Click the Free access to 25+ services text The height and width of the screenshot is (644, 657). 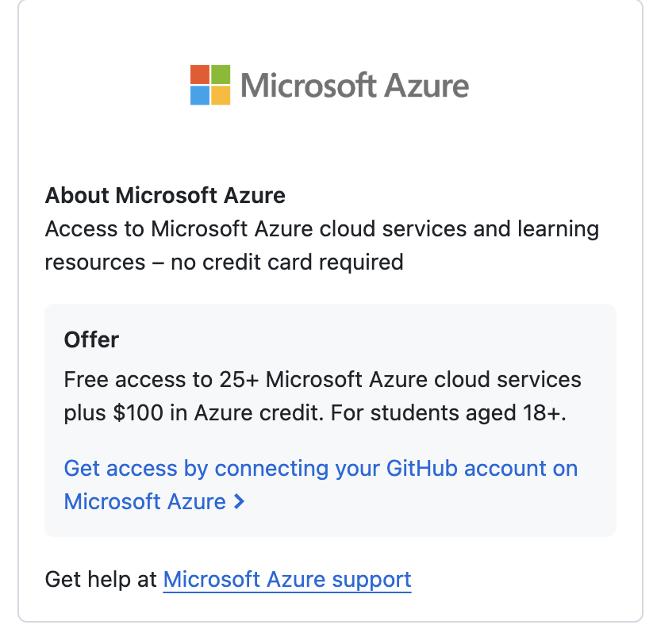point(322,380)
